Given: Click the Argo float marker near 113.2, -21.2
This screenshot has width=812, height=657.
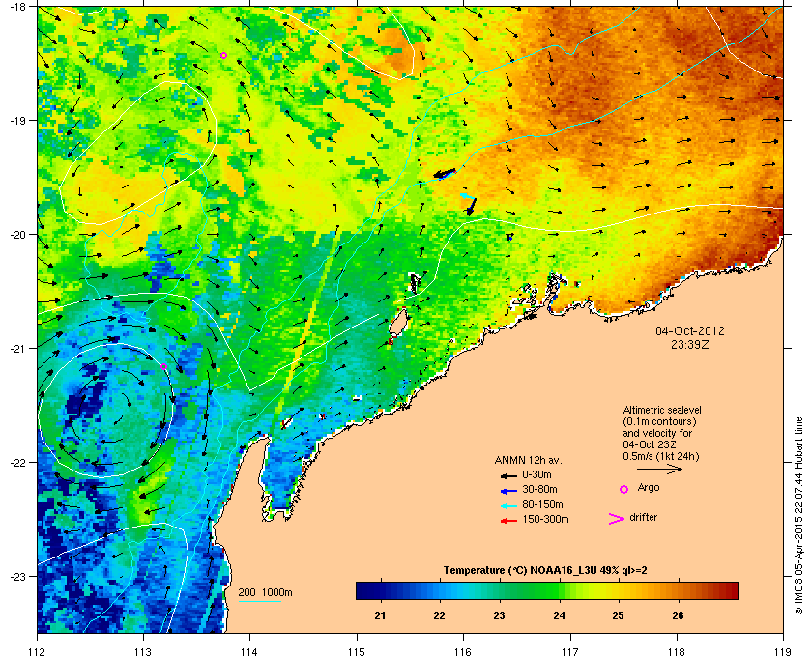Looking at the screenshot, I should pyautogui.click(x=163, y=366).
